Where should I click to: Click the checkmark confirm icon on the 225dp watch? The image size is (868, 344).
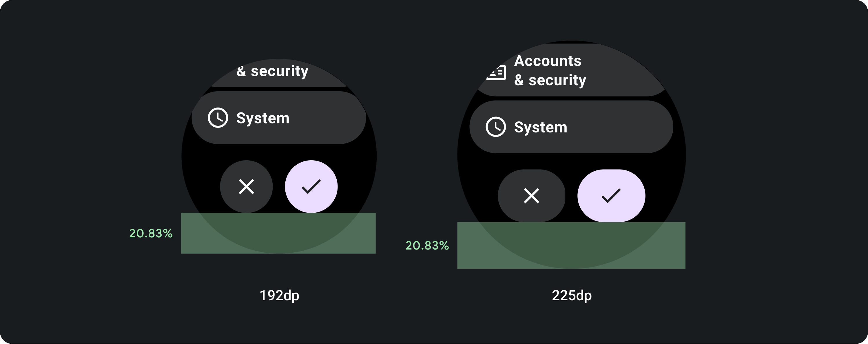click(x=611, y=196)
